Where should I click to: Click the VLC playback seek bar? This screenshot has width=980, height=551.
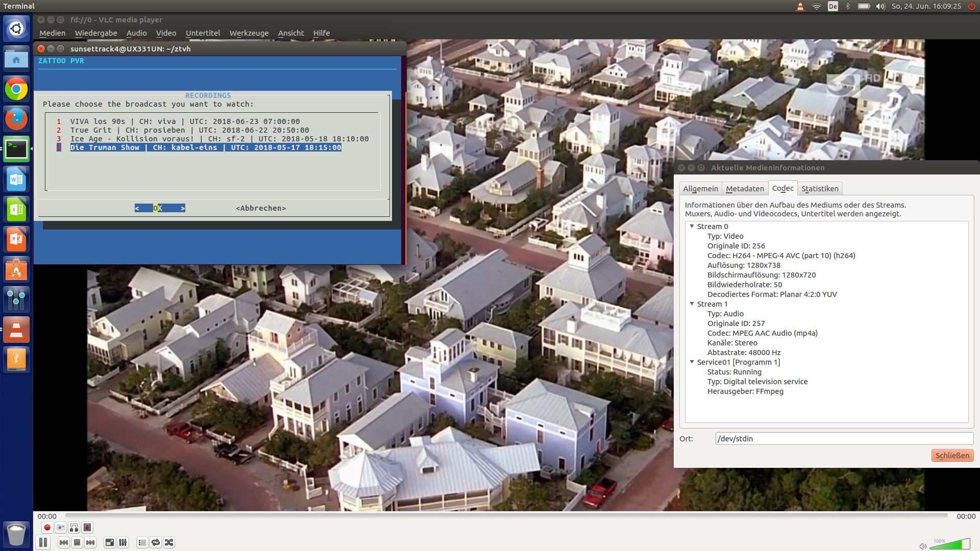[506, 516]
